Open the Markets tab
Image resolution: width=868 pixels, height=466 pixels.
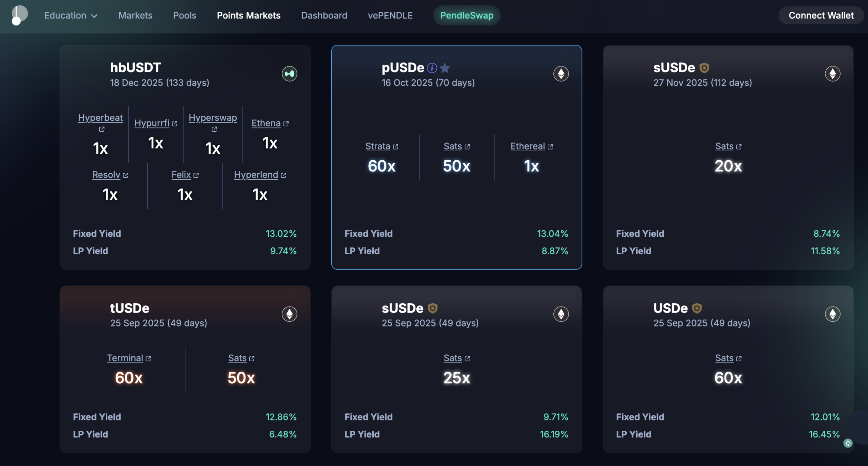pos(135,15)
